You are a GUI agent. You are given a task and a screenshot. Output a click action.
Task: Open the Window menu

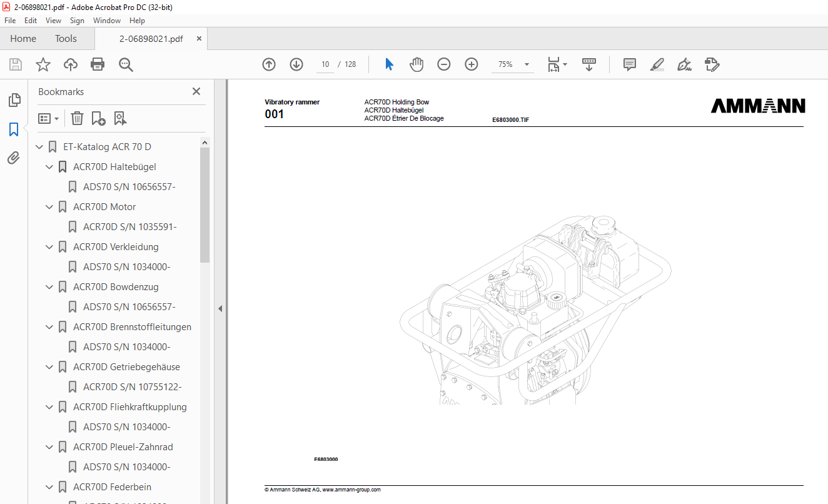click(107, 21)
